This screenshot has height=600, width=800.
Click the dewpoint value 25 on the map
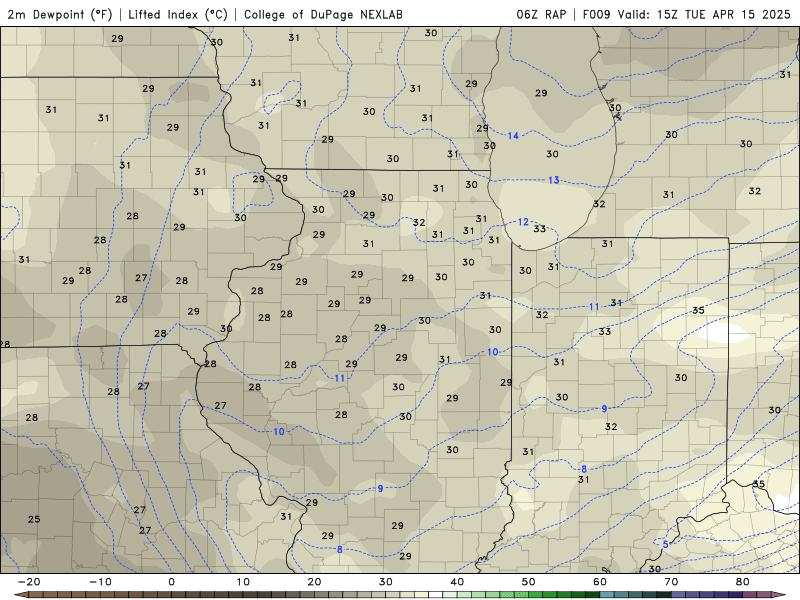point(34,519)
